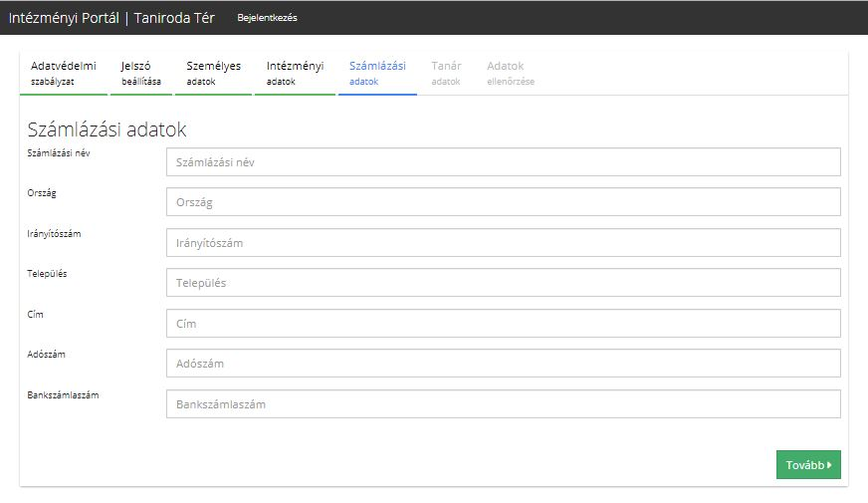The image size is (868, 503).
Task: Click the Intézményi Portál site title
Action: tap(111, 18)
